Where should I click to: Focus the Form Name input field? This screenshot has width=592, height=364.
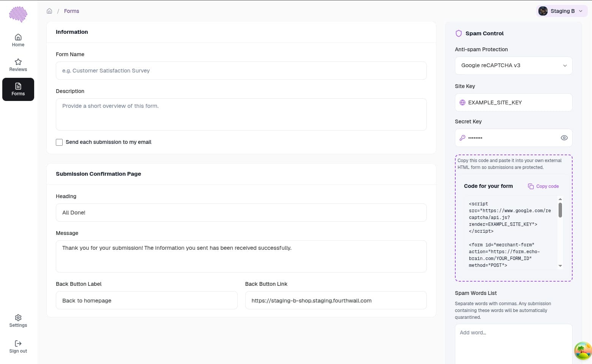tap(241, 71)
